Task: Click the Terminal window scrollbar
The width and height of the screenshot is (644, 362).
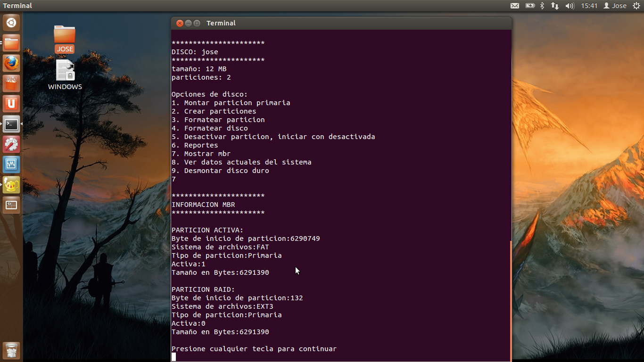Action: [510, 302]
